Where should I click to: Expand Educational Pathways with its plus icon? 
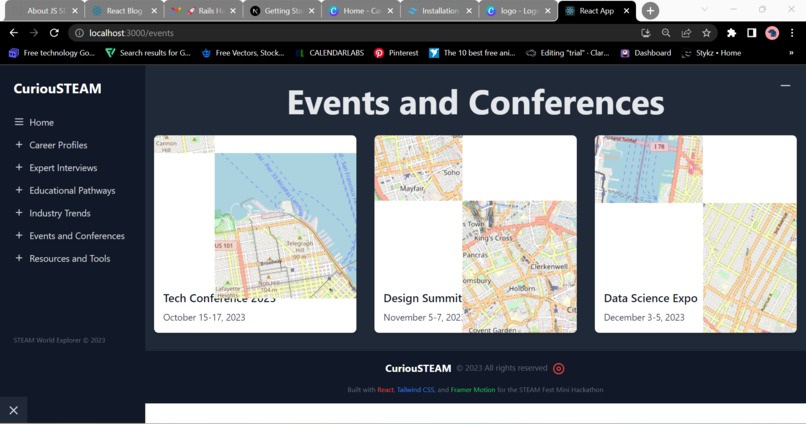[19, 190]
